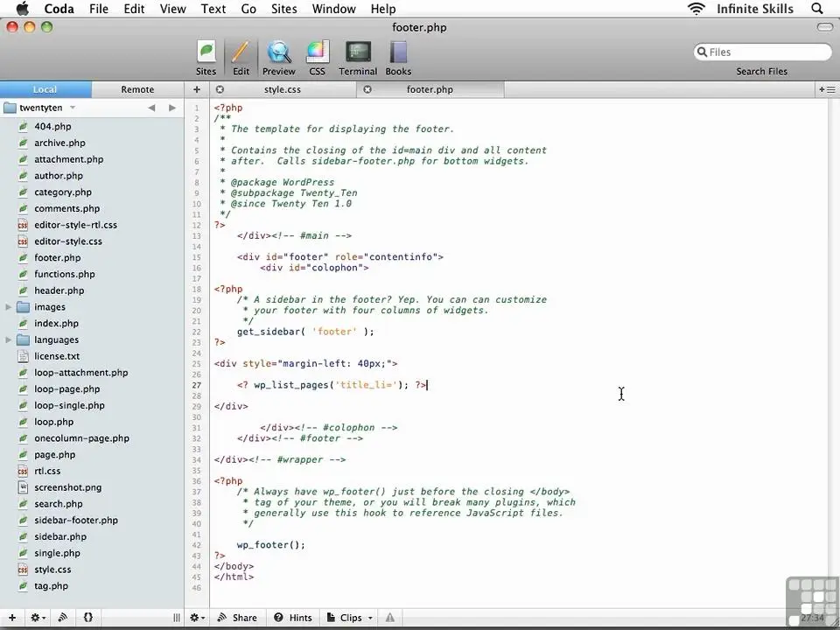
Task: Click the Infinite Skills menu bar item
Action: [x=754, y=9]
